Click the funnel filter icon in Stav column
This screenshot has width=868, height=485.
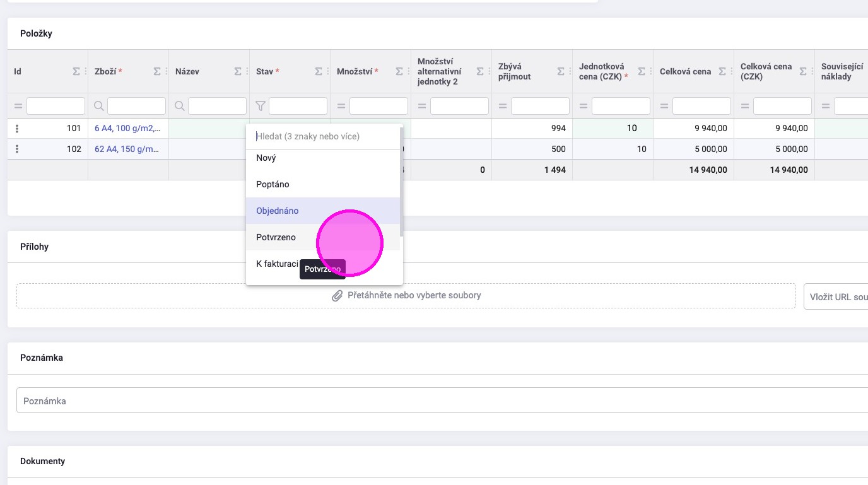[260, 106]
